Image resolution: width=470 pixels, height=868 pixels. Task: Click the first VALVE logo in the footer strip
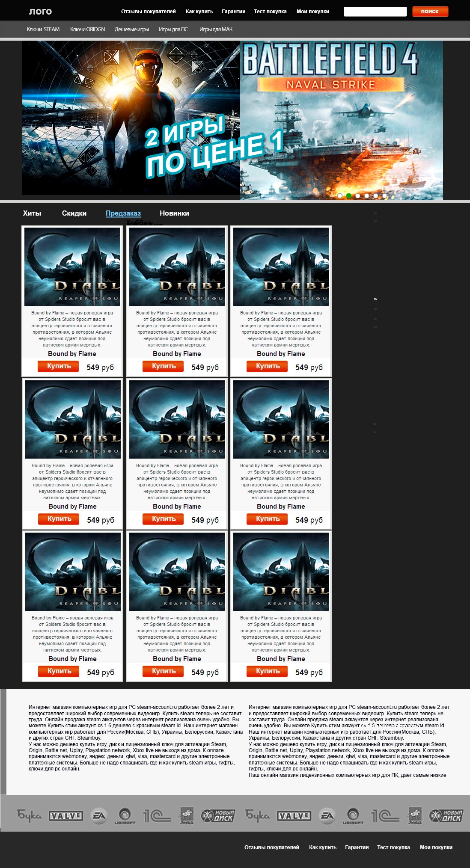pyautogui.click(x=66, y=816)
